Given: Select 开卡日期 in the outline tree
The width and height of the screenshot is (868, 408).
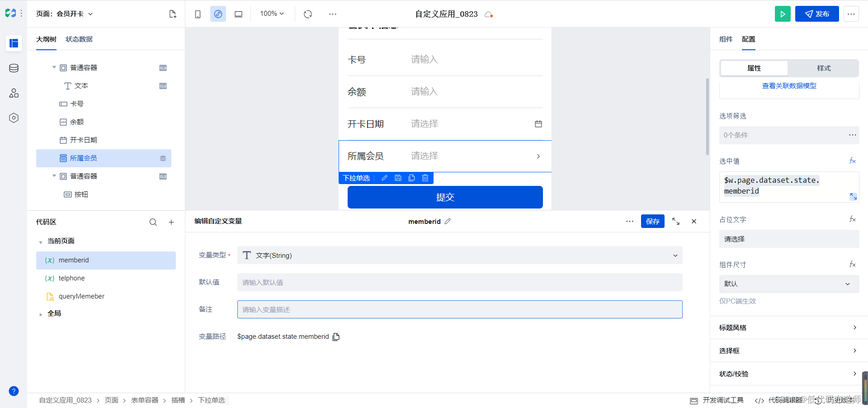Looking at the screenshot, I should click(104, 140).
